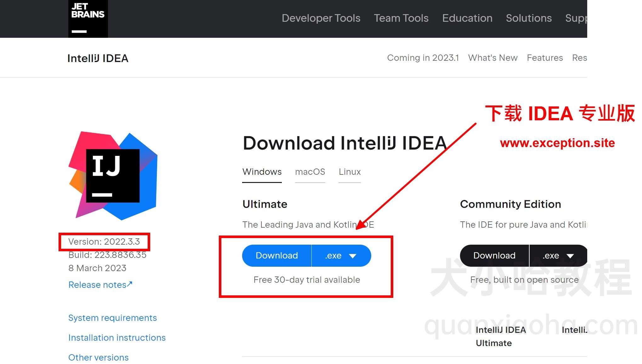This screenshot has width=642, height=364.
Task: Open Solutions menu
Action: (529, 18)
